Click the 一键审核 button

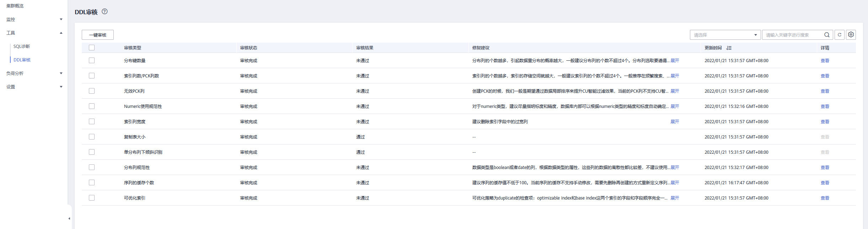click(x=98, y=35)
